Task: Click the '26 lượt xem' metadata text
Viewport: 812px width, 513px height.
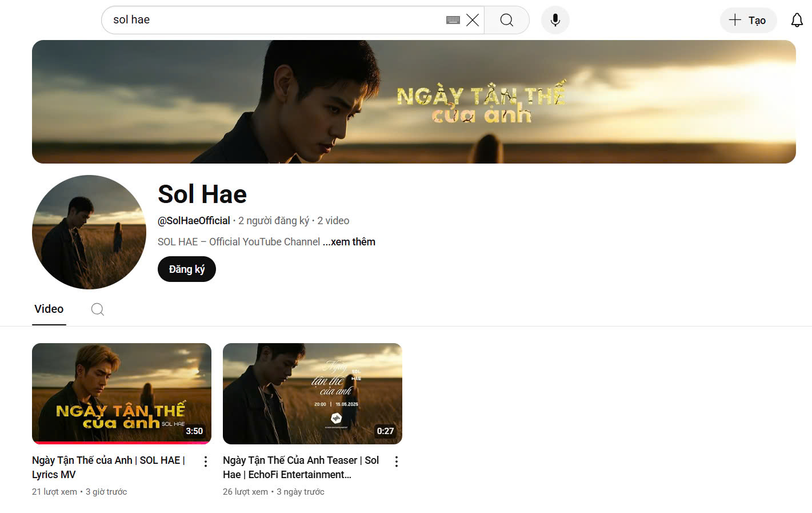Action: 245,492
